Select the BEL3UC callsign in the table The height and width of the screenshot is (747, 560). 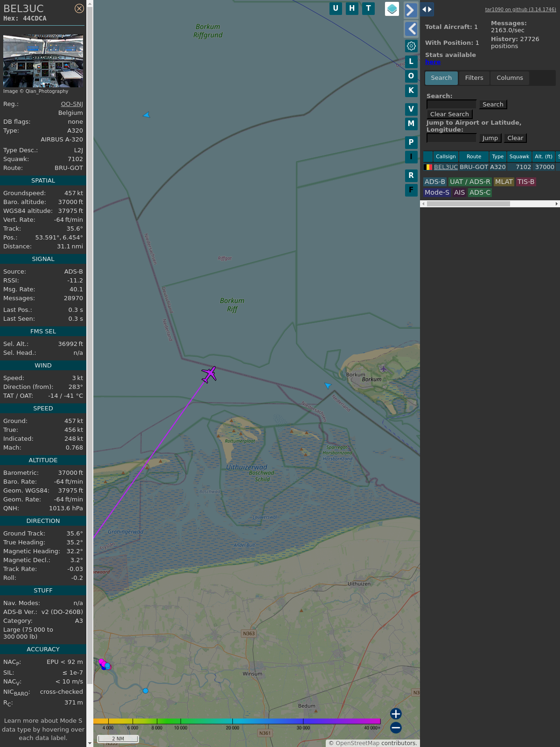(446, 167)
